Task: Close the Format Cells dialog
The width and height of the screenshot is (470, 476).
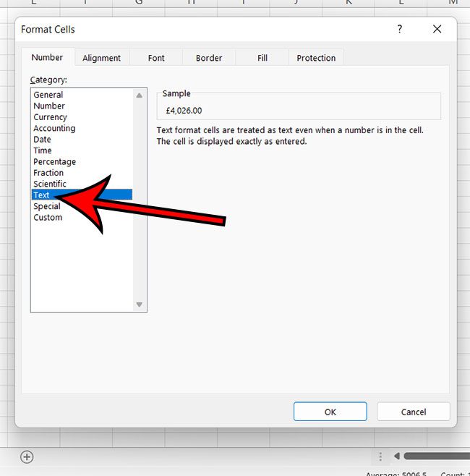Action: 437,29
